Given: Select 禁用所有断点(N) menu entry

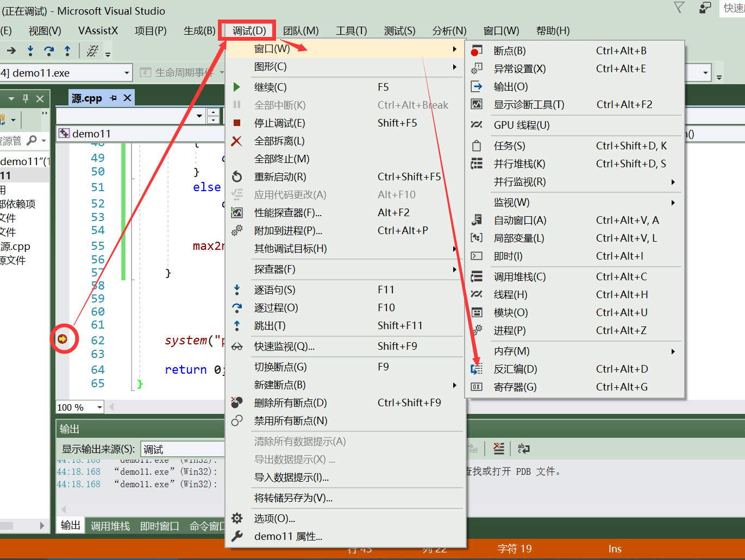Looking at the screenshot, I should click(x=346, y=421).
